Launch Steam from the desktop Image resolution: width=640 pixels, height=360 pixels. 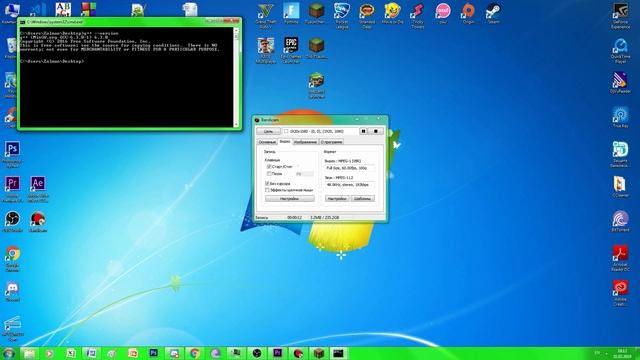[x=493, y=13]
